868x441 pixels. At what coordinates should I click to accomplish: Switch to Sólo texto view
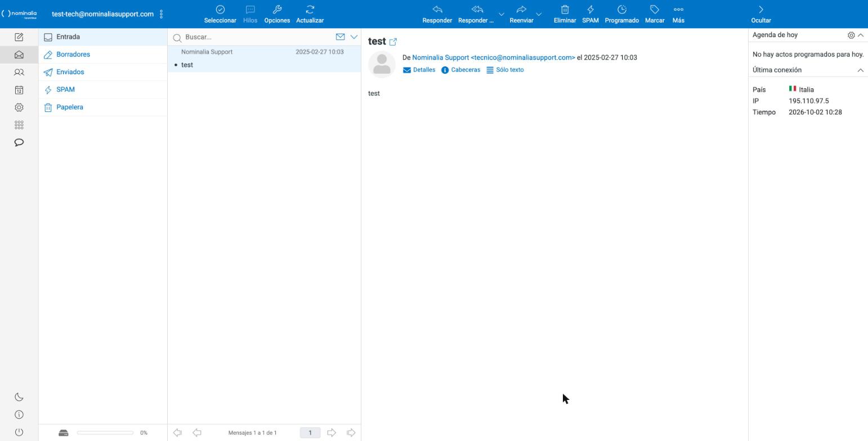click(505, 70)
